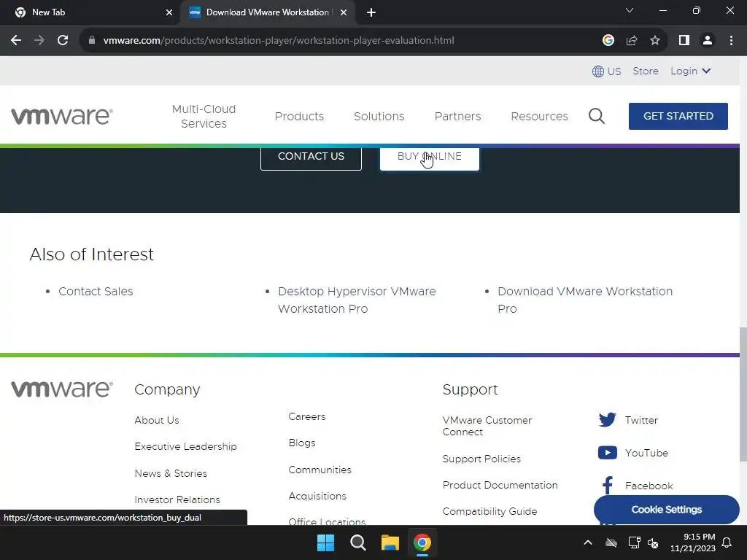Open Windows taskbar search
This screenshot has height=560, width=747.
tap(357, 542)
